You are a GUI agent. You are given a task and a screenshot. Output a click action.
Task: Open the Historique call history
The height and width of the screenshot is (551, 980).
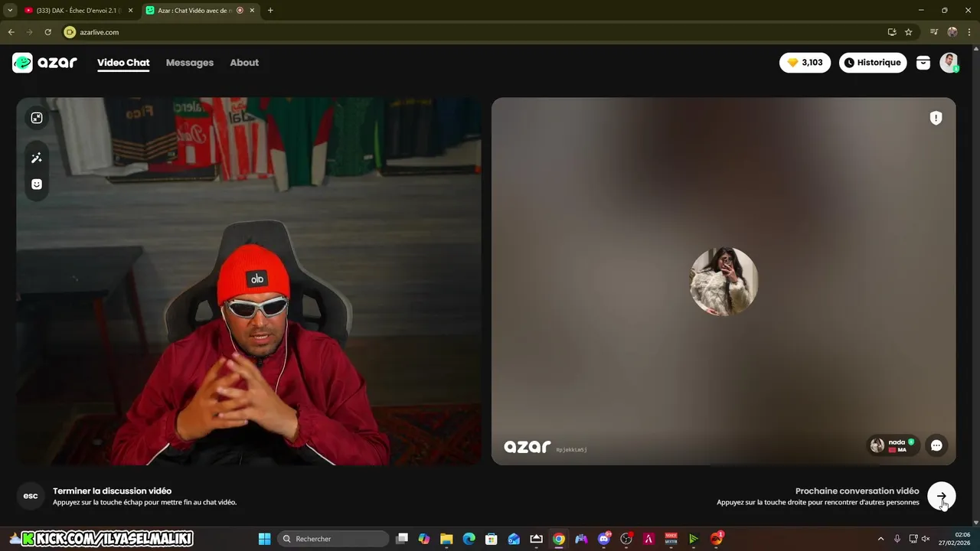pos(873,63)
